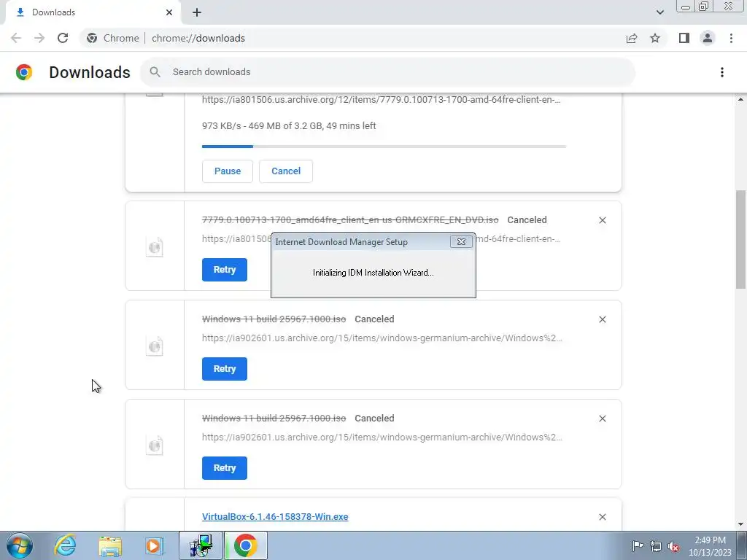Open the Action Center flag icon

(x=638, y=545)
